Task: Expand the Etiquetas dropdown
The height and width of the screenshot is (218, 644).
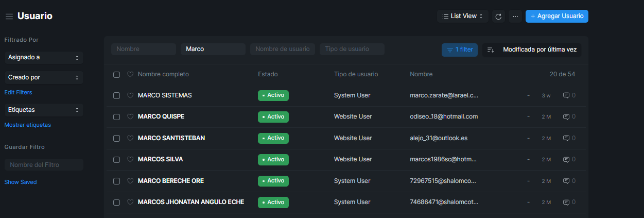Action: (43, 110)
